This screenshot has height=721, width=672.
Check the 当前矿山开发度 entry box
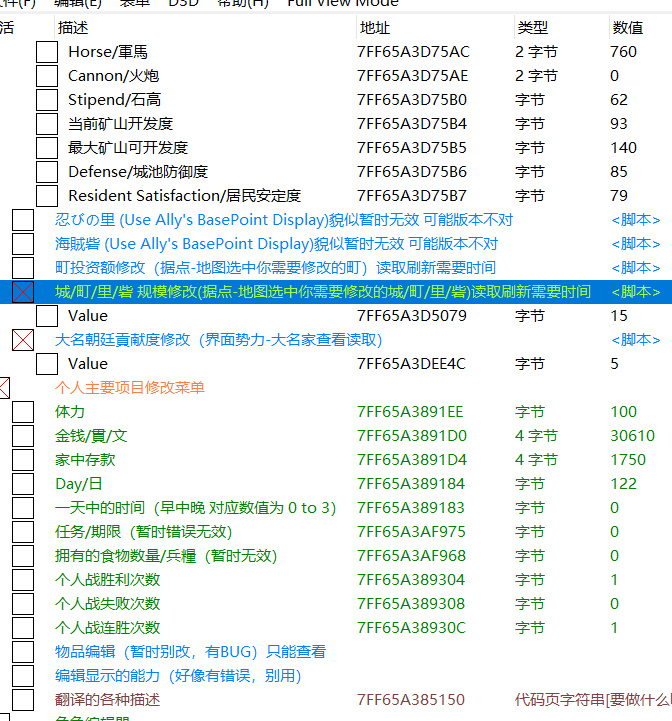coord(47,124)
